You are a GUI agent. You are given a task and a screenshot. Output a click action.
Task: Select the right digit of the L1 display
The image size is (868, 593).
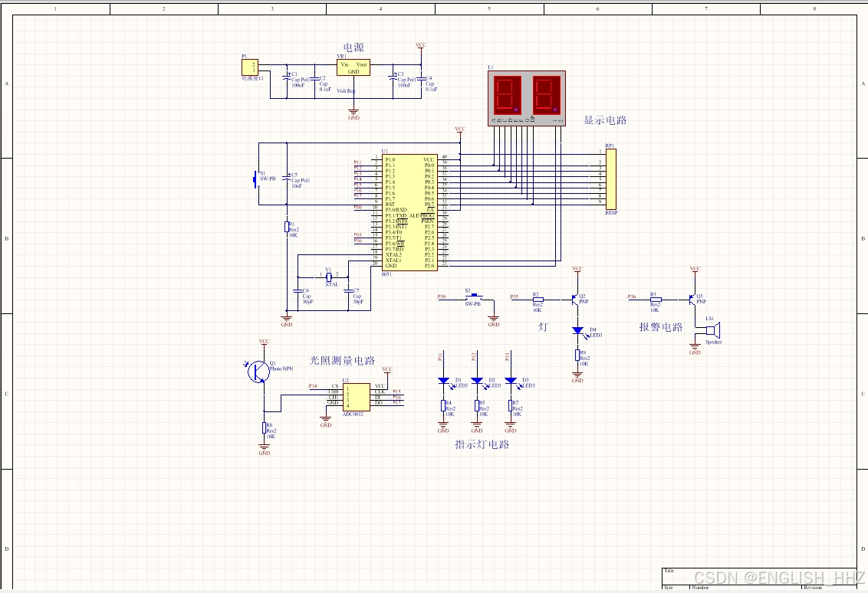[x=546, y=95]
